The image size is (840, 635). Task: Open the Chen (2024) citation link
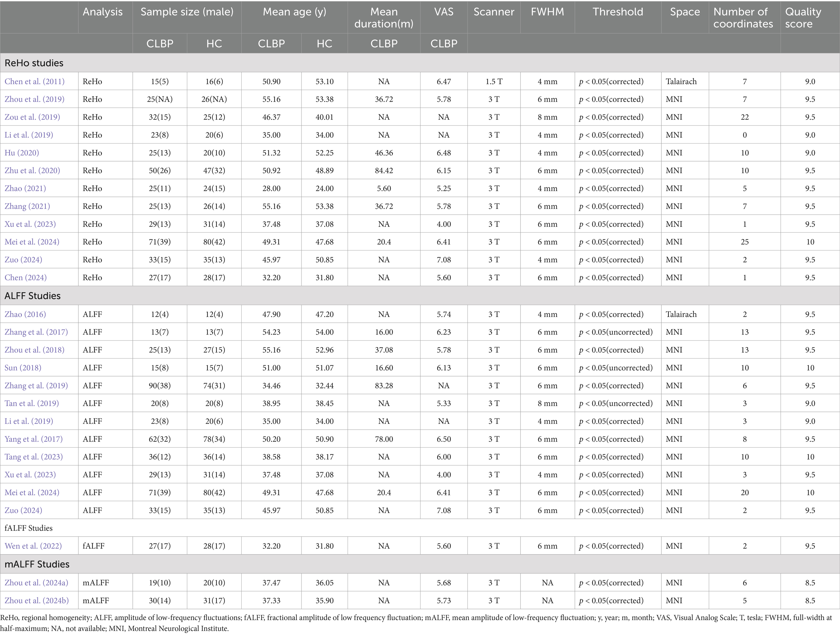click(x=26, y=278)
